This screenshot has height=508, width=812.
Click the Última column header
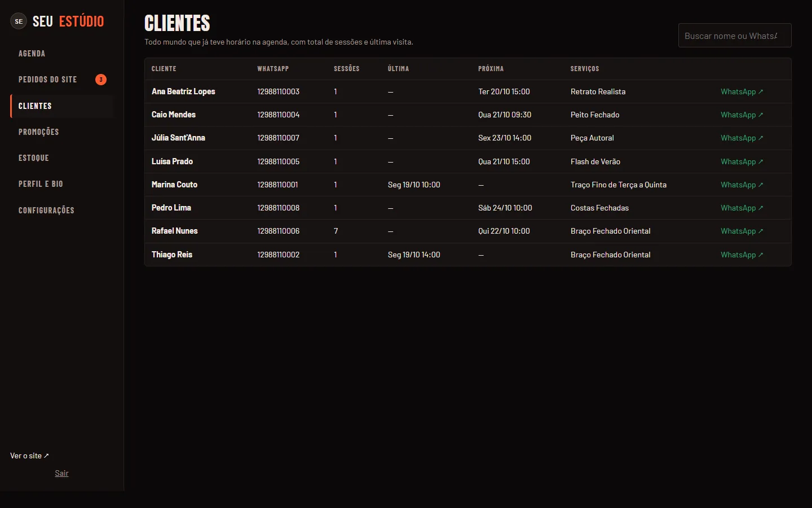coord(398,69)
